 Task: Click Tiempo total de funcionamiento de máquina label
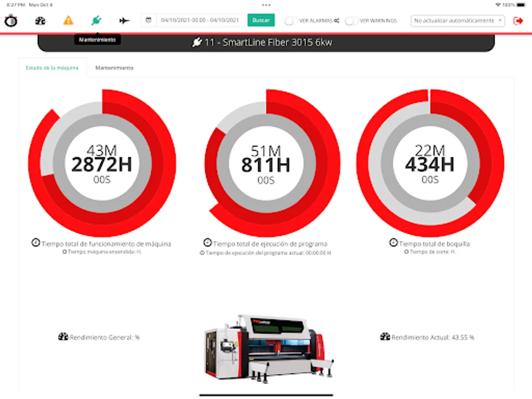click(x=106, y=243)
